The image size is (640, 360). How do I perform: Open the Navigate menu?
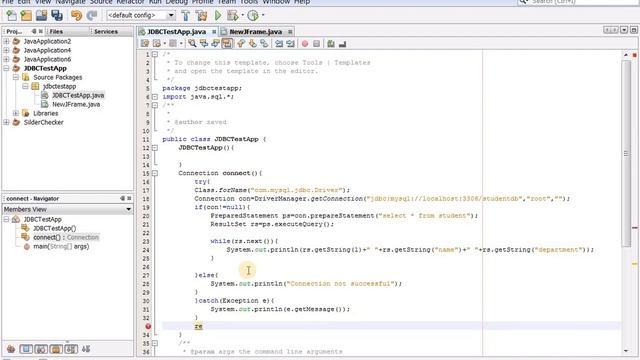pyautogui.click(x=70, y=2)
